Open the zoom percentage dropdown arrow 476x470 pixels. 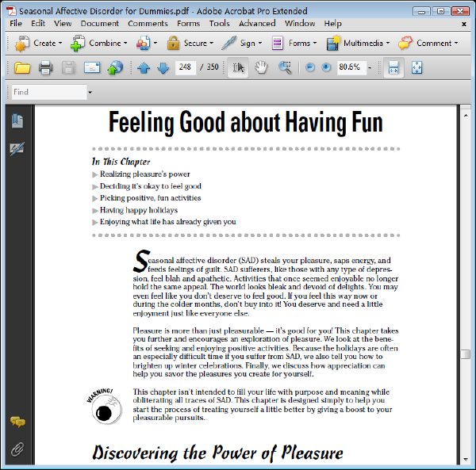[370, 68]
